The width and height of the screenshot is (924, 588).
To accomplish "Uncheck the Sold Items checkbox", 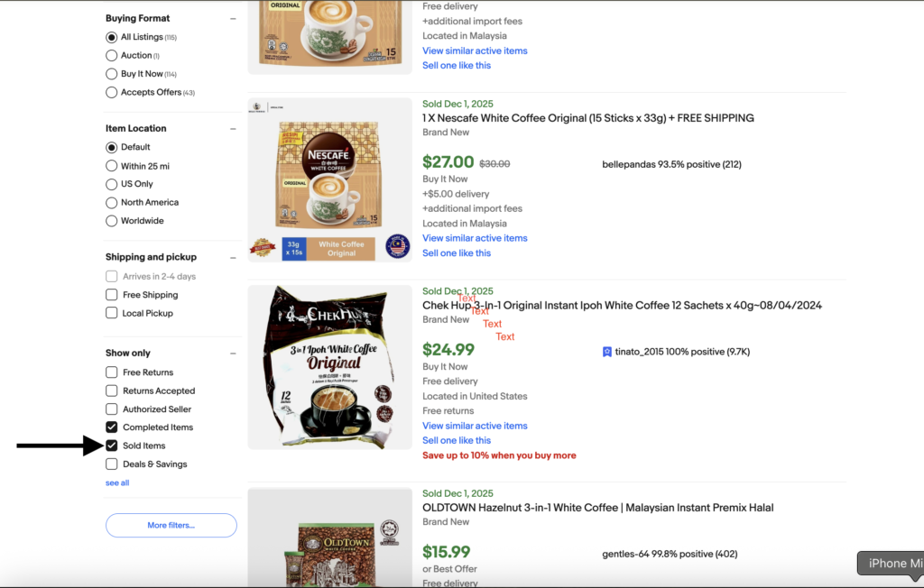I will (x=112, y=446).
